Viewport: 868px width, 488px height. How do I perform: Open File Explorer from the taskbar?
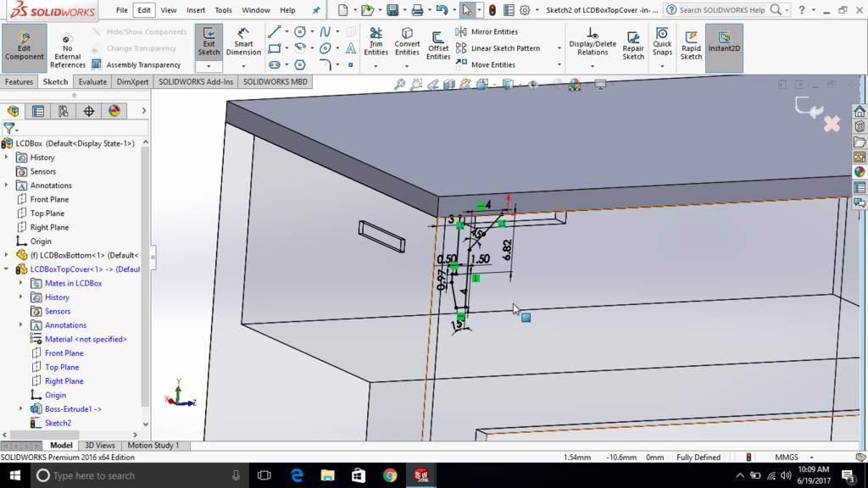coord(327,475)
